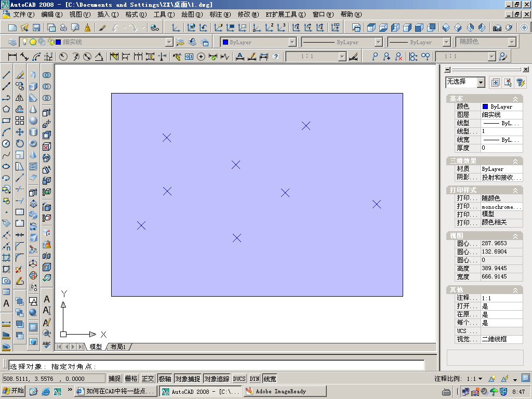Open the ByLayer linetype dropdown
The height and width of the screenshot is (399, 532).
pos(378,42)
